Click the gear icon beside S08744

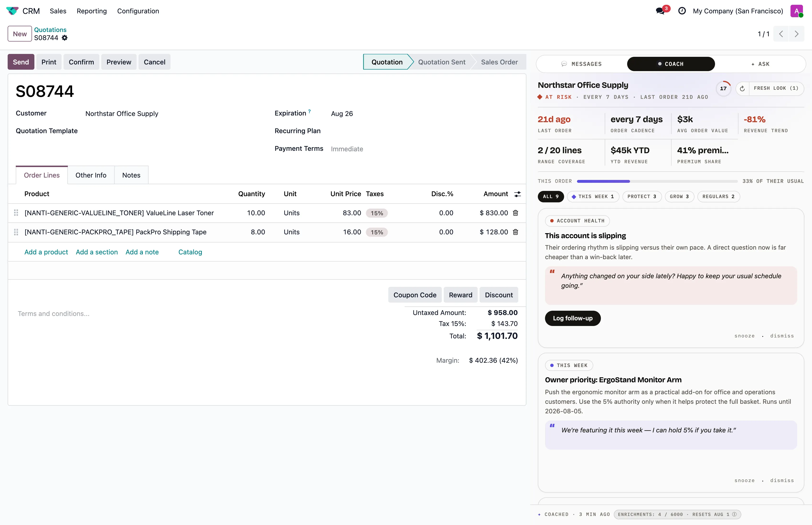point(64,38)
